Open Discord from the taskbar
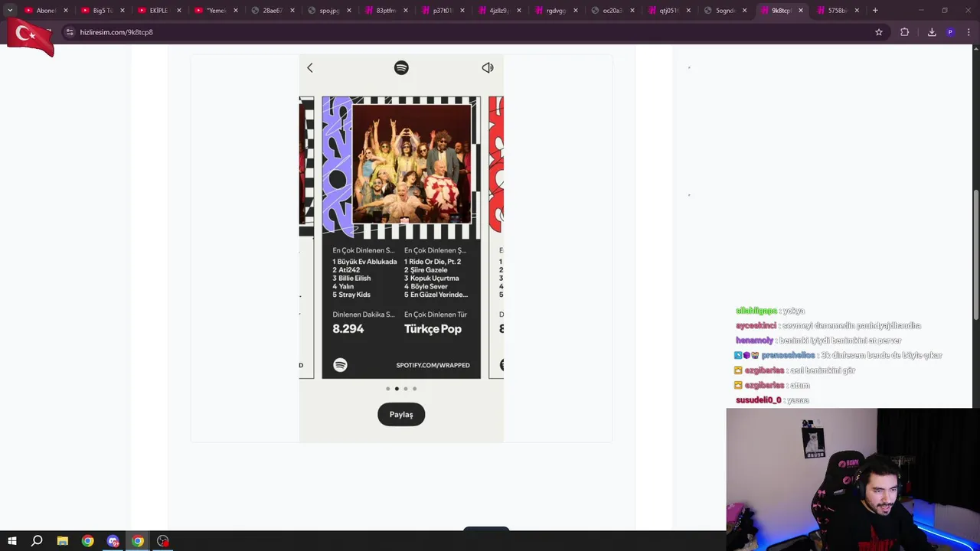This screenshot has height=551, width=980. [x=113, y=541]
